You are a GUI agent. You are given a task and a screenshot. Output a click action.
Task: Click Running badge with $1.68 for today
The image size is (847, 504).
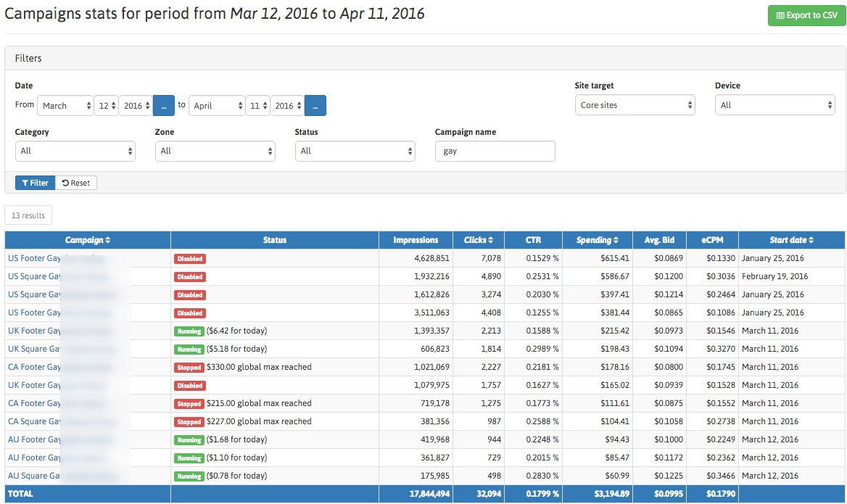pos(189,439)
